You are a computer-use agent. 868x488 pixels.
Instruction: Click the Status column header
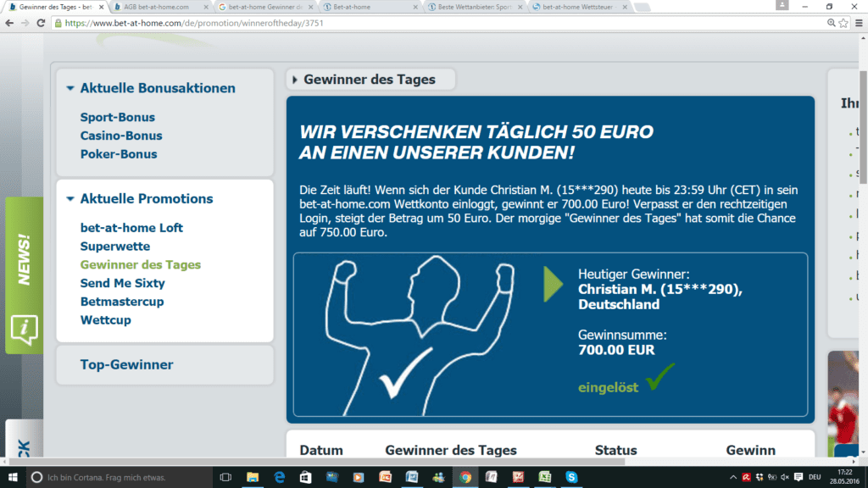615,451
